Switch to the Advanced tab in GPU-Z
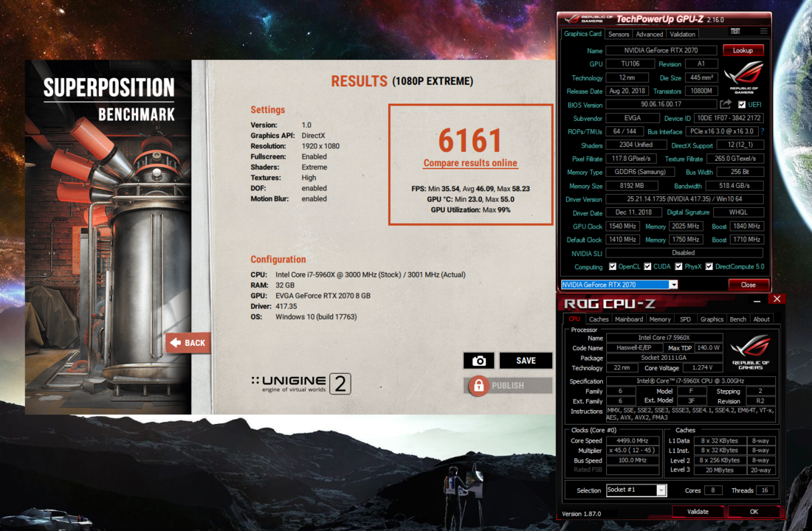 [x=649, y=34]
